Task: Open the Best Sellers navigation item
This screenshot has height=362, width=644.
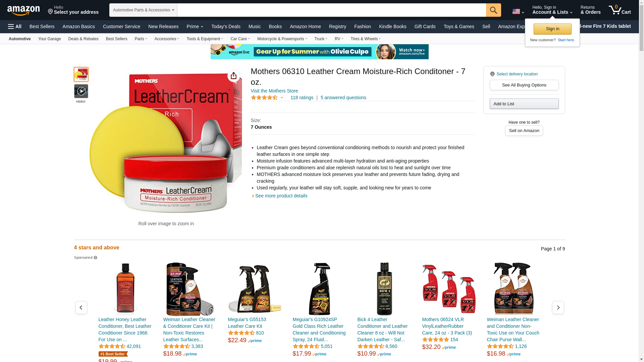Action: (42, 26)
